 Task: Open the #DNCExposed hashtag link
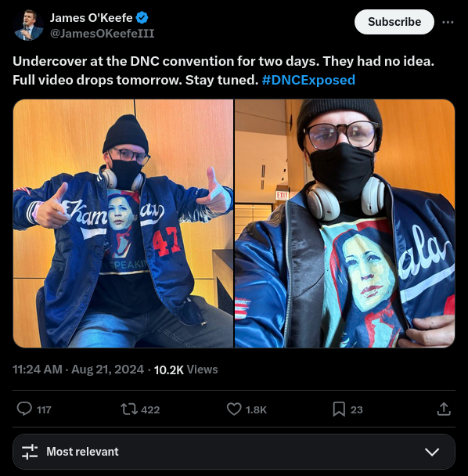[x=308, y=80]
